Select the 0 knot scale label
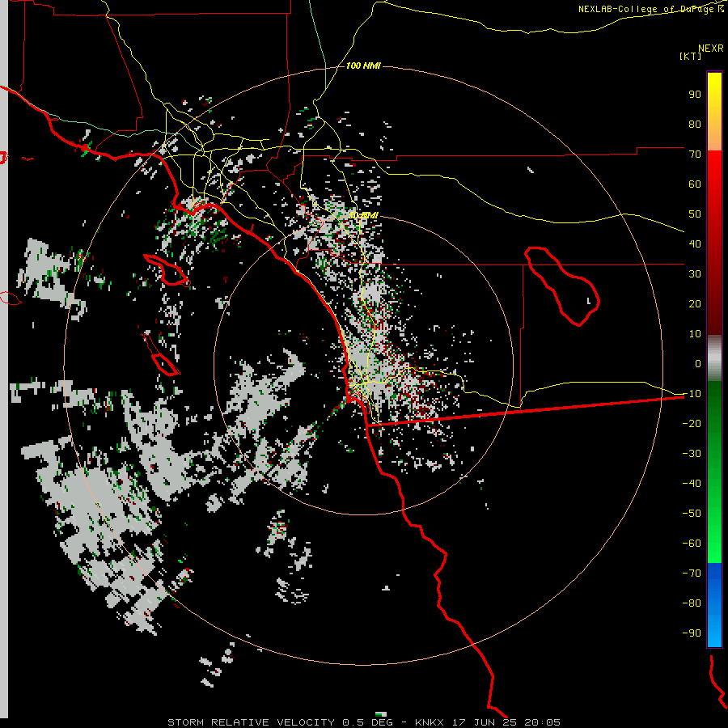Viewport: 728px width, 728px height. [x=698, y=363]
